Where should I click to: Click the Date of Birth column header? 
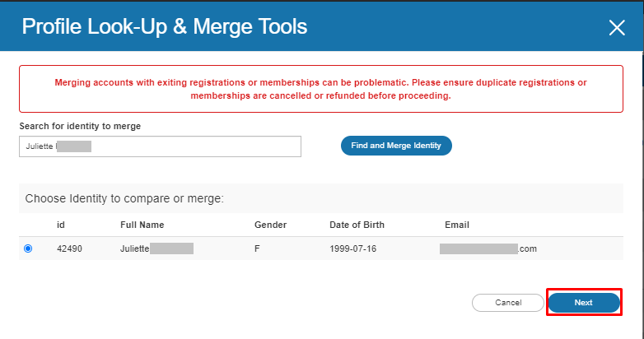point(357,225)
